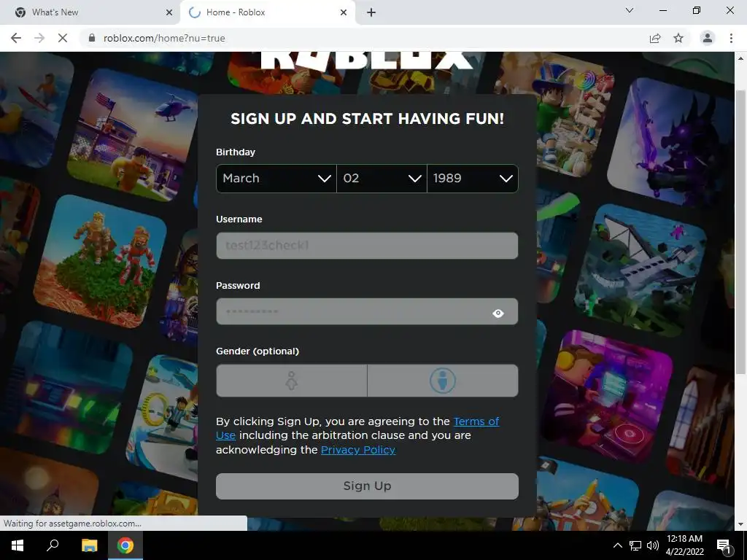The image size is (747, 560).
Task: Share this page icon
Action: point(655,39)
